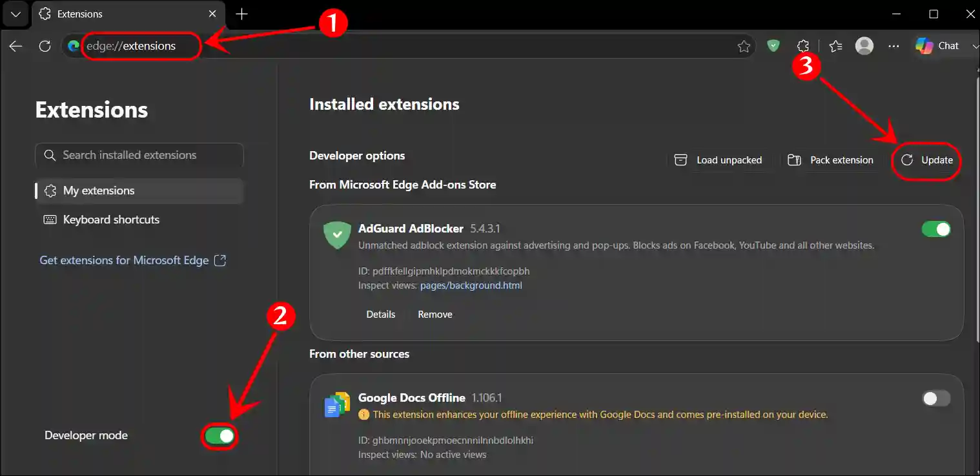Viewport: 980px width, 476px height.
Task: Open Copilot Chat button
Action: 937,46
